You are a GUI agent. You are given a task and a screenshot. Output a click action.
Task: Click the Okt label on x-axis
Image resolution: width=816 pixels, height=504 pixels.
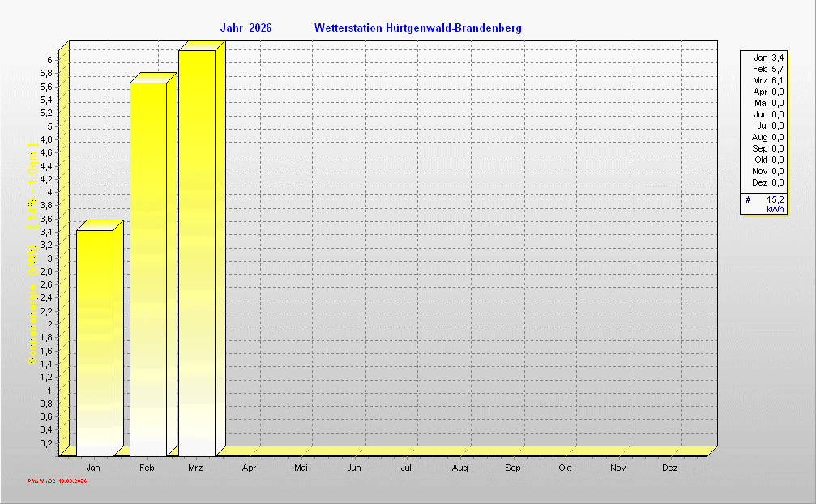click(565, 468)
